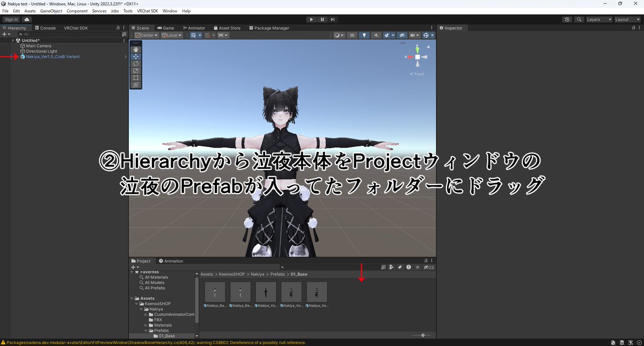The image size is (644, 346).
Task: Adjust the Project thumbnail size slider
Action: 423,335
